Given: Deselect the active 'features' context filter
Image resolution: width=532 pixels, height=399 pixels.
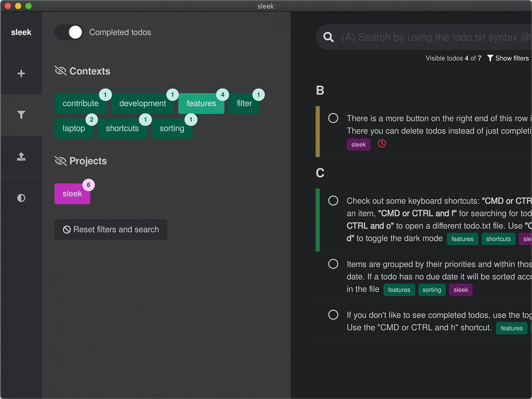Looking at the screenshot, I should [201, 103].
